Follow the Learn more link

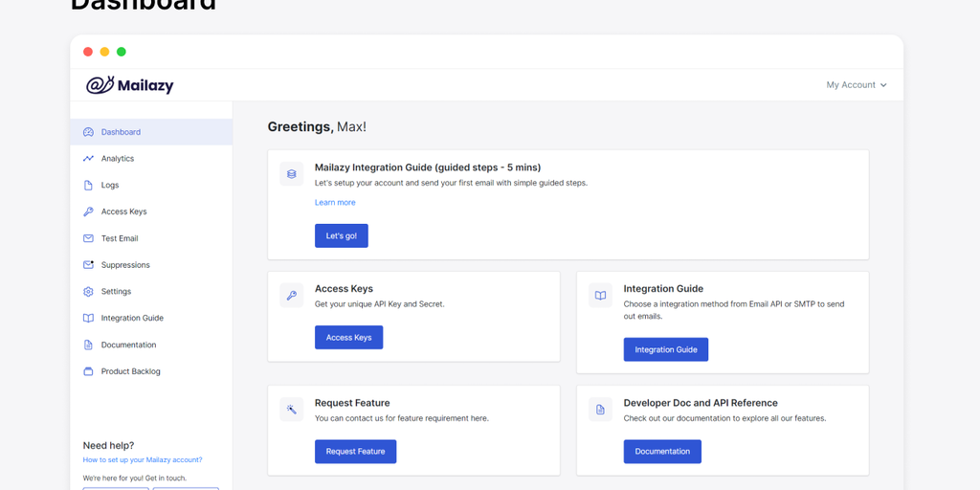pos(335,203)
